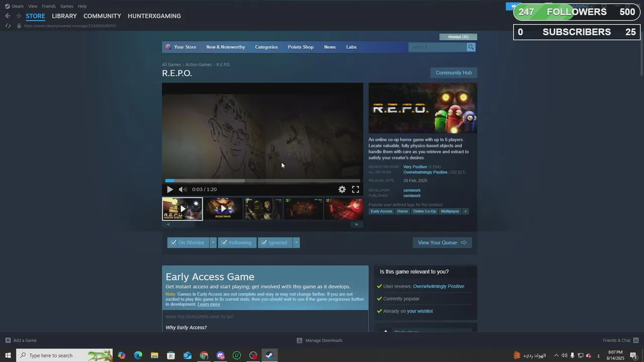
Task: Open Labs in the store navigation
Action: (351, 47)
